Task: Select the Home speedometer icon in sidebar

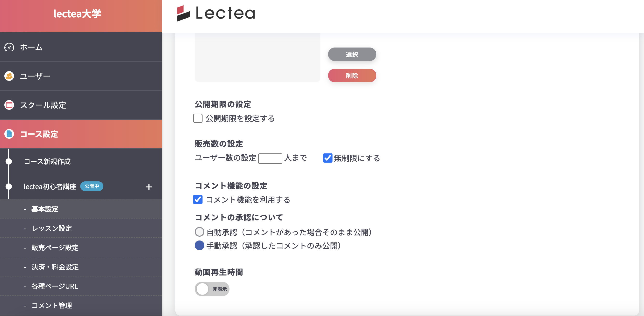Action: 9,47
